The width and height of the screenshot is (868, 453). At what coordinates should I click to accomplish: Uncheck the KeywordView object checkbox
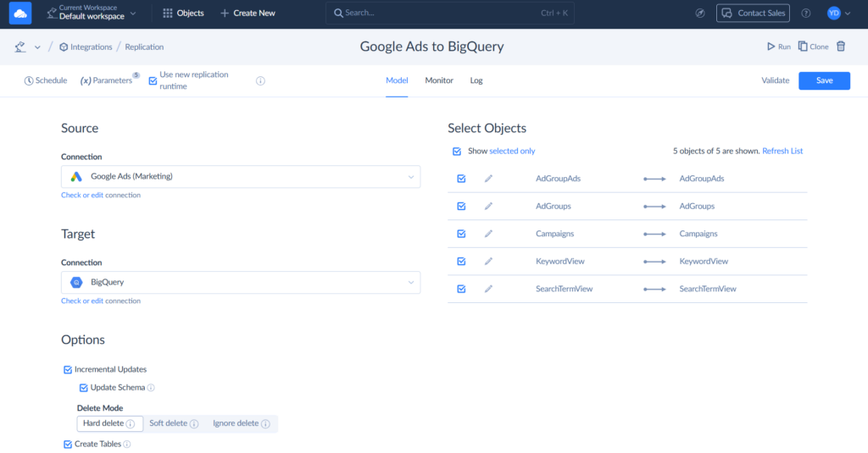click(x=461, y=262)
